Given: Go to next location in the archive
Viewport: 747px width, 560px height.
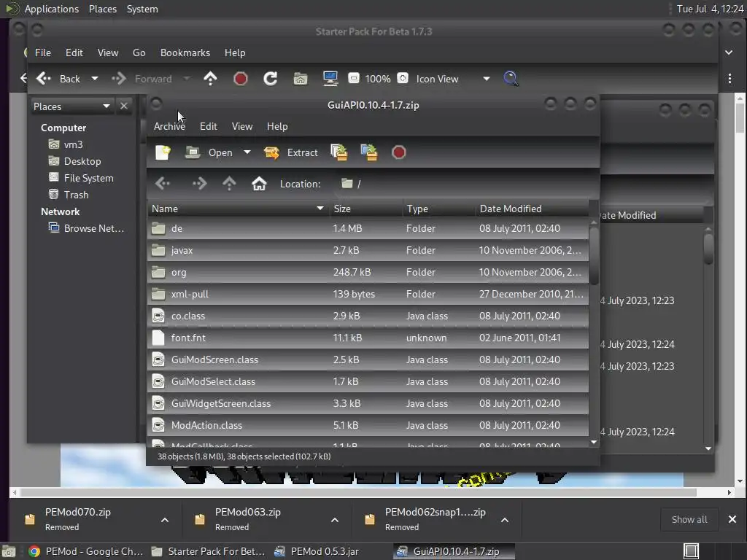Looking at the screenshot, I should (199, 183).
